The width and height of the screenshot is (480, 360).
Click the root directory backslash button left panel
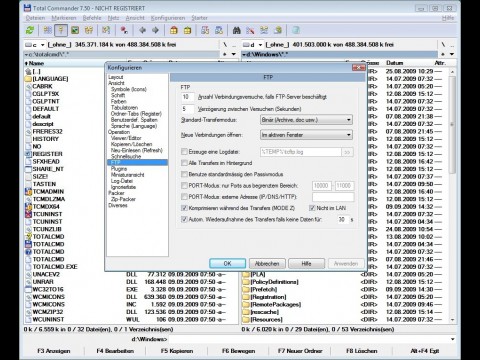pos(225,45)
